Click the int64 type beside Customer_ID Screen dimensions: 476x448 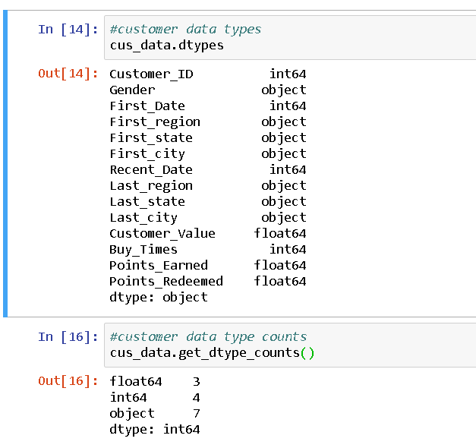pos(288,74)
